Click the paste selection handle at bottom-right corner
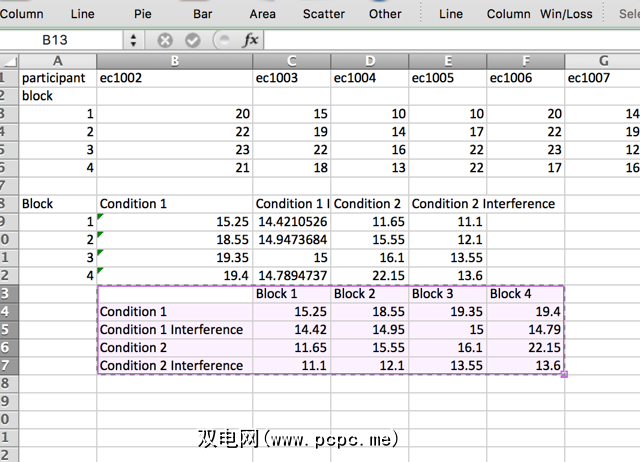 coord(565,374)
